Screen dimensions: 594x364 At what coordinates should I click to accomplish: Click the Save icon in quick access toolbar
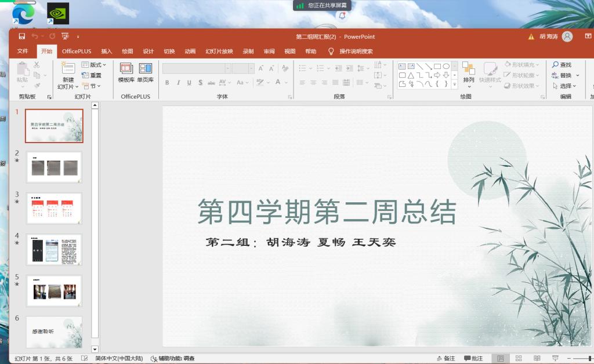[21, 37]
